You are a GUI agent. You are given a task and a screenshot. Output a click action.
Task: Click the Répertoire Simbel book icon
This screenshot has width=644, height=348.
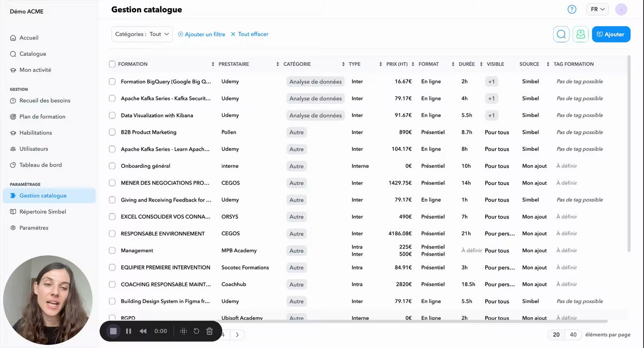(x=14, y=212)
